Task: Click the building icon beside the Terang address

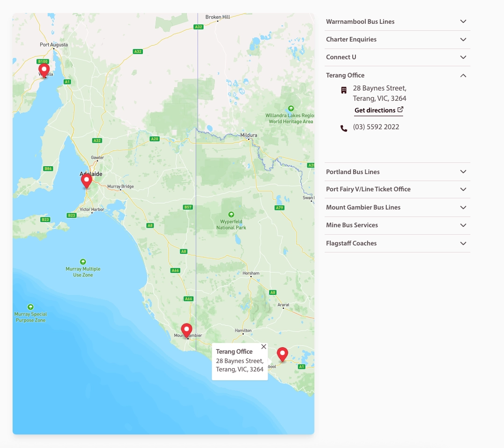Action: [344, 90]
